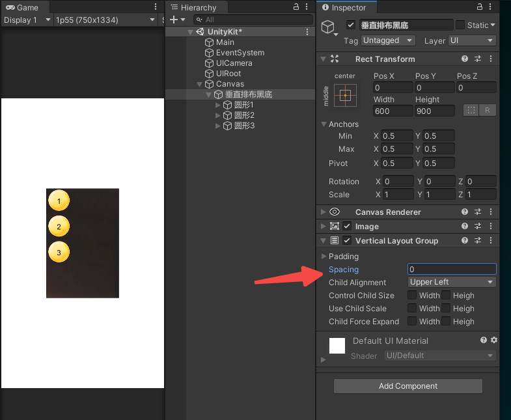Open the Static flags dropdown arrow
The width and height of the screenshot is (511, 420).
(492, 25)
